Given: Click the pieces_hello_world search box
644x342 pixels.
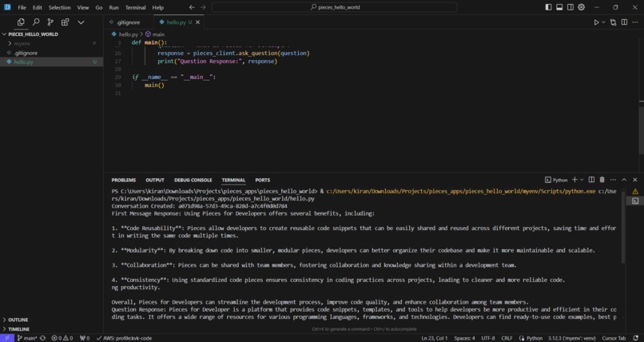Looking at the screenshot, I should (x=334, y=7).
